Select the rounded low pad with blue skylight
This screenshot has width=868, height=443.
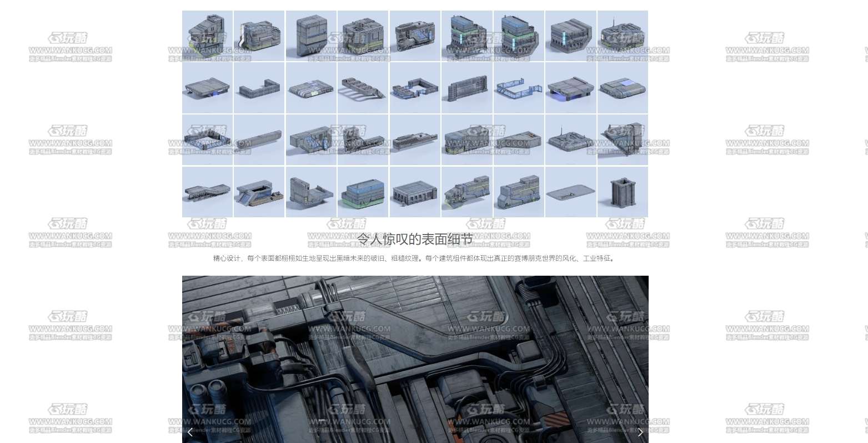pyautogui.click(x=623, y=88)
